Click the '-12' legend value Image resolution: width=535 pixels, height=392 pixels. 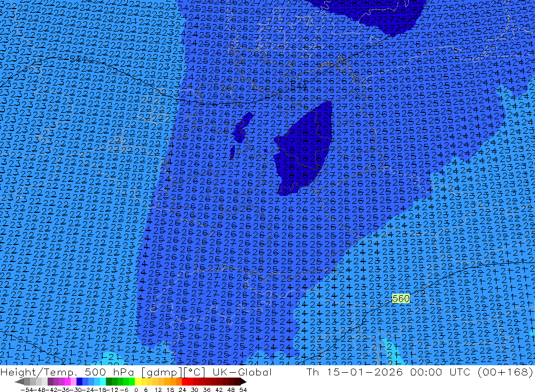[x=112, y=390]
